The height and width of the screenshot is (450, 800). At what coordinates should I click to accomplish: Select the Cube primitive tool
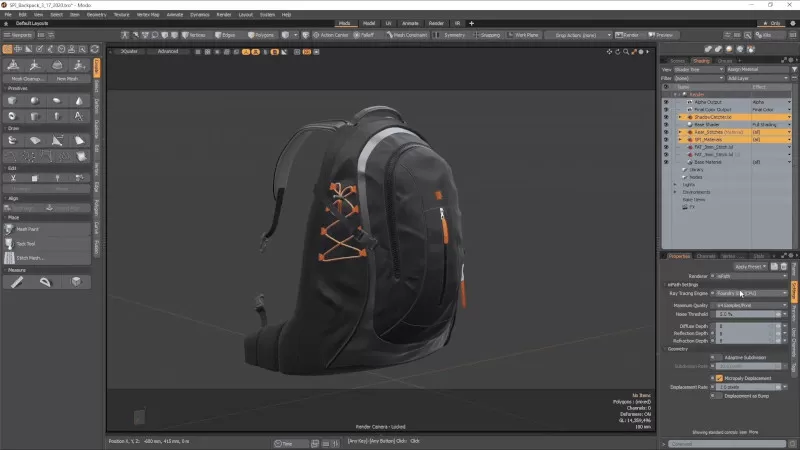pyautogui.click(x=12, y=101)
